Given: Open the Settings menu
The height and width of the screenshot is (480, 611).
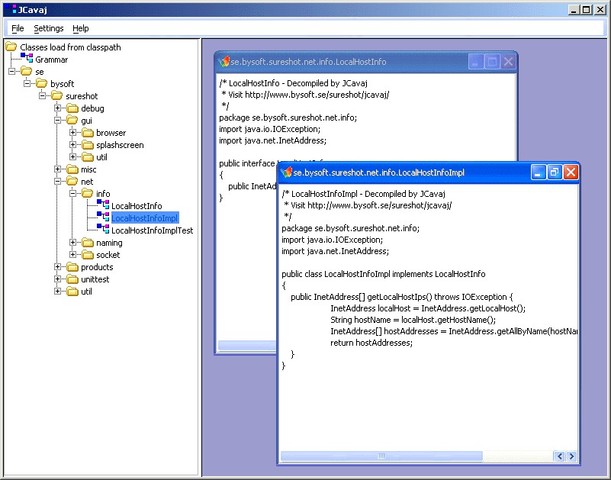Looking at the screenshot, I should point(48,28).
